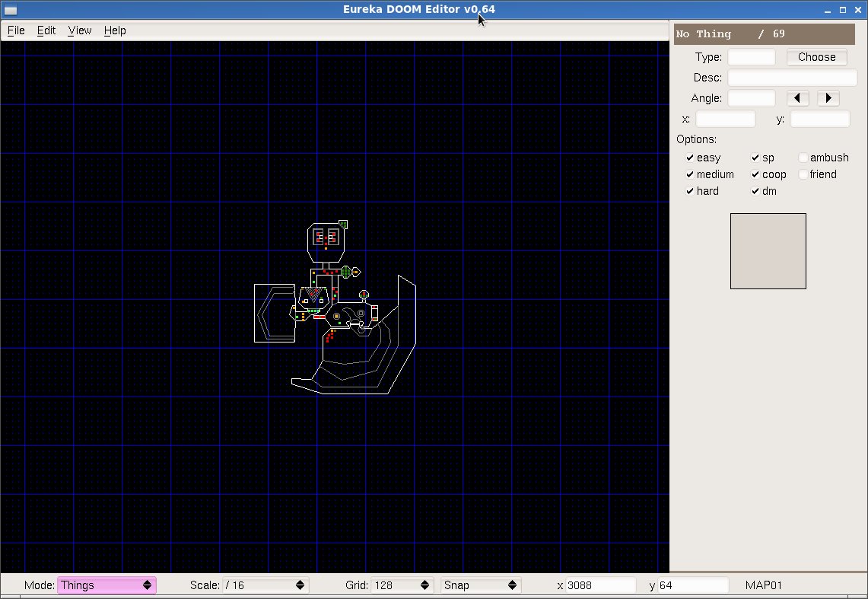
Task: Enable the friend checkbox
Action: (x=803, y=174)
